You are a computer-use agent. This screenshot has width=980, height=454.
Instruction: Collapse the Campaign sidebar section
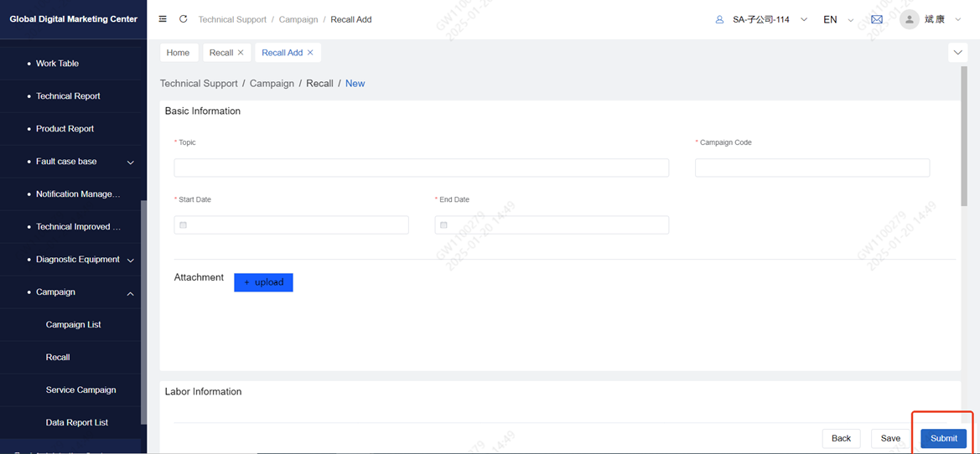[130, 293]
